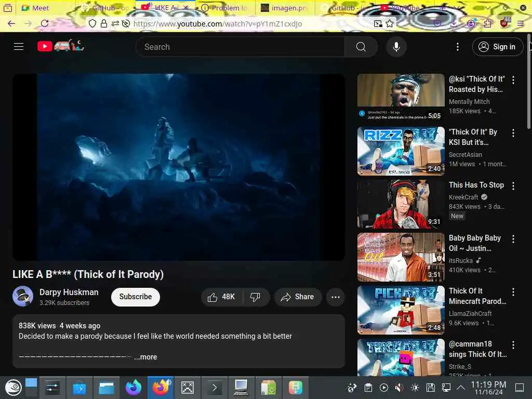
Task: Open options for the KSI Roasted video
Action: [x=513, y=80]
